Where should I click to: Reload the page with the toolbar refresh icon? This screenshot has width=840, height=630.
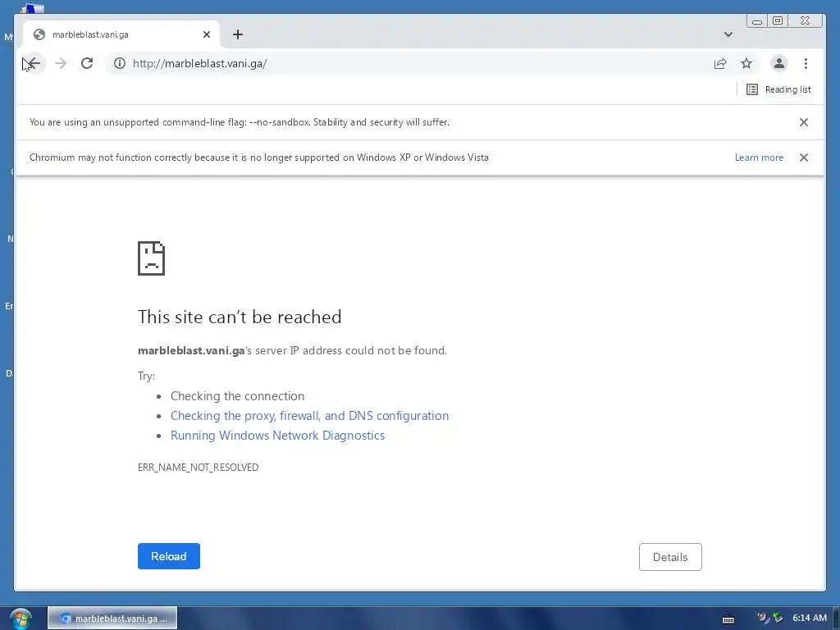[87, 63]
